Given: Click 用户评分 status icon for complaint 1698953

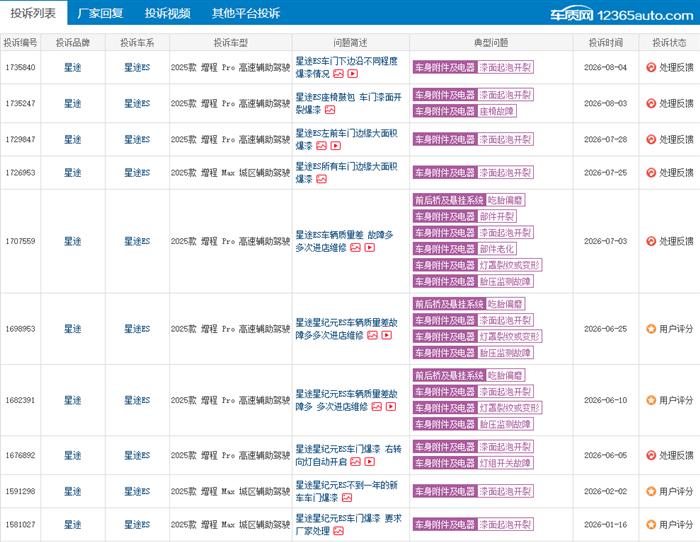Looking at the screenshot, I should [x=651, y=329].
